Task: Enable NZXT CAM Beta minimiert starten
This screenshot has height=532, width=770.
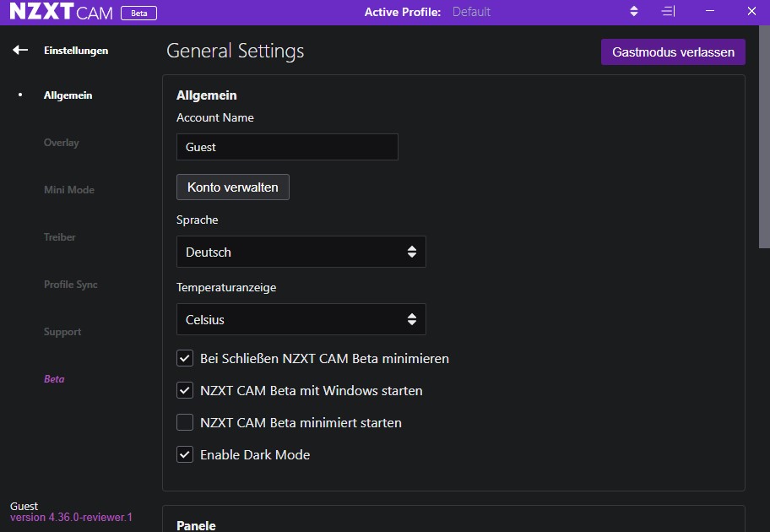Action: tap(184, 422)
